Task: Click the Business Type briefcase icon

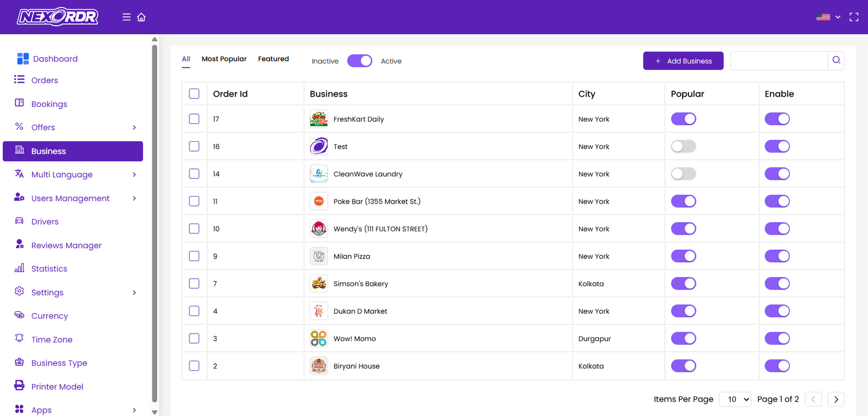Action: (x=20, y=362)
